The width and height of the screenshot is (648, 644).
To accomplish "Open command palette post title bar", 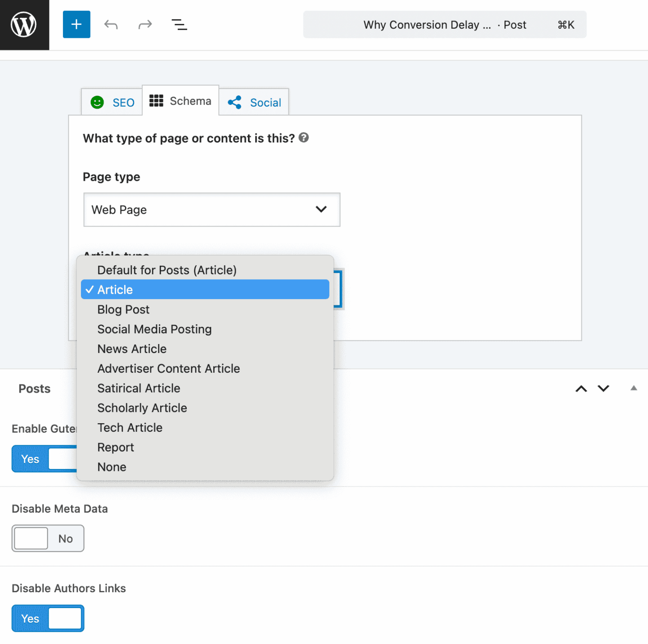I will click(445, 25).
